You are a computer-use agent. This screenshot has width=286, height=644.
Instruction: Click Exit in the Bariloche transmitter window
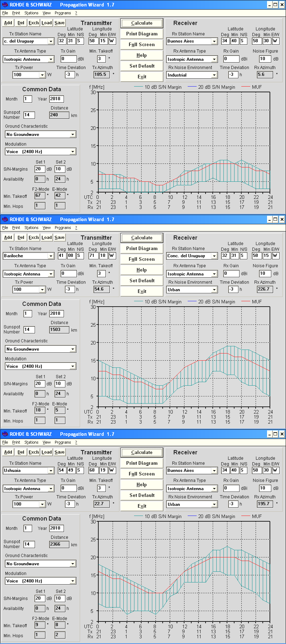(x=142, y=292)
